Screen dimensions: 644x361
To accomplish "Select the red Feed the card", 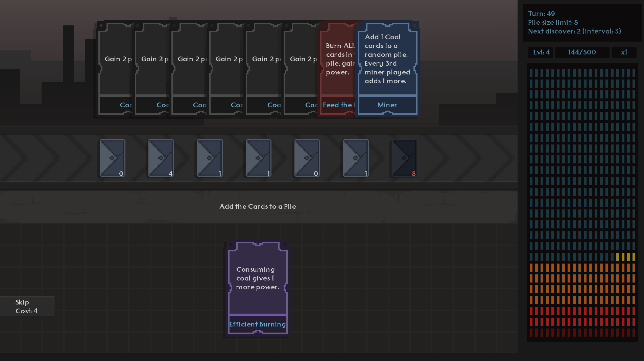I will click(x=337, y=69).
